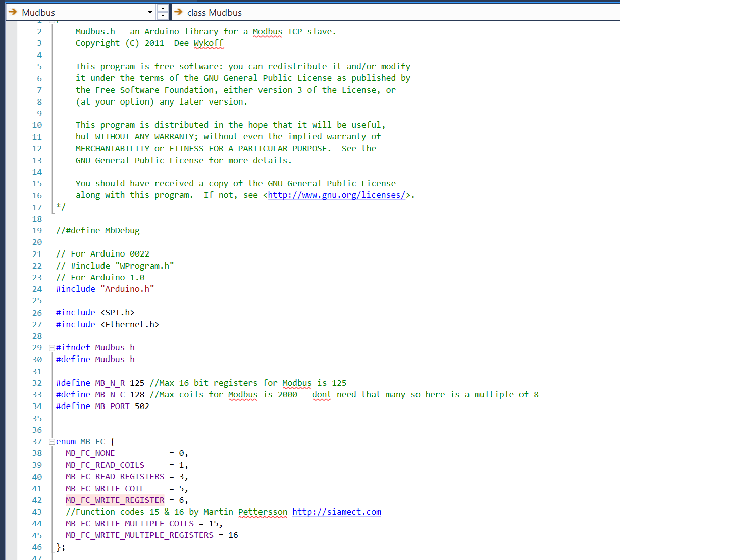Click line number 42 in the gutter

pyautogui.click(x=36, y=500)
